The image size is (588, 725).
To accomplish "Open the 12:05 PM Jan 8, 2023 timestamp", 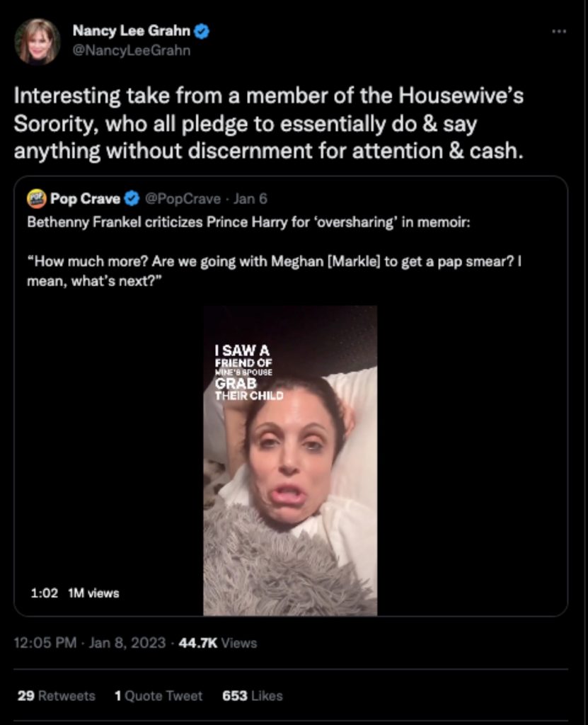I will point(90,643).
